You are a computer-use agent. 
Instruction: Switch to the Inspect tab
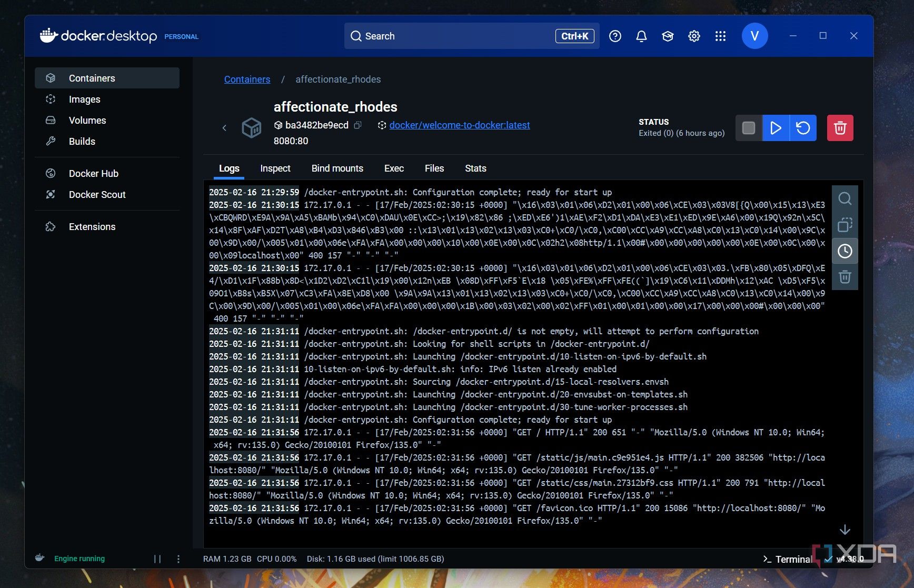(x=275, y=168)
